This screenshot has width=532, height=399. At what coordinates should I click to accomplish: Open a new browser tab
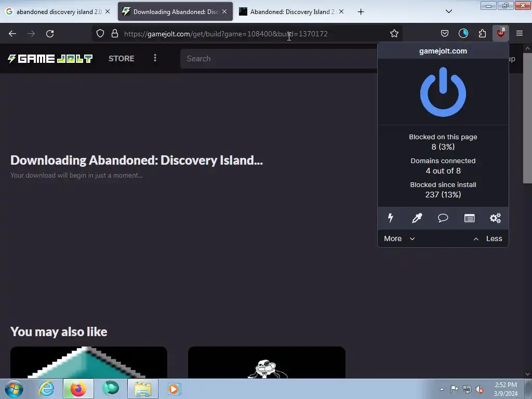[361, 12]
